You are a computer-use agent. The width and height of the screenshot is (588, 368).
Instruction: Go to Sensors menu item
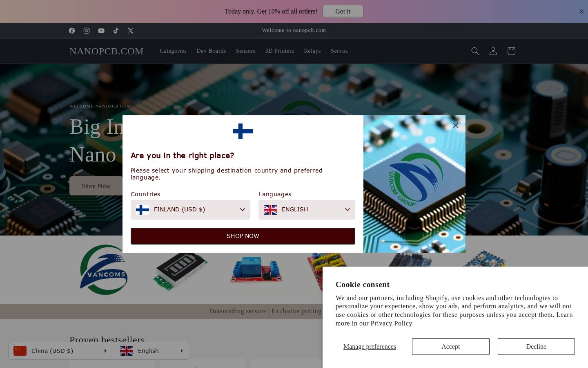pos(245,51)
